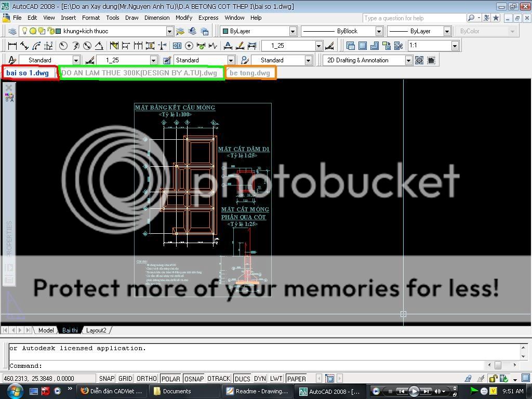Open the 1_25 dimension style dropdown beside Dimension Update
The image size is (532, 399).
tap(318, 46)
